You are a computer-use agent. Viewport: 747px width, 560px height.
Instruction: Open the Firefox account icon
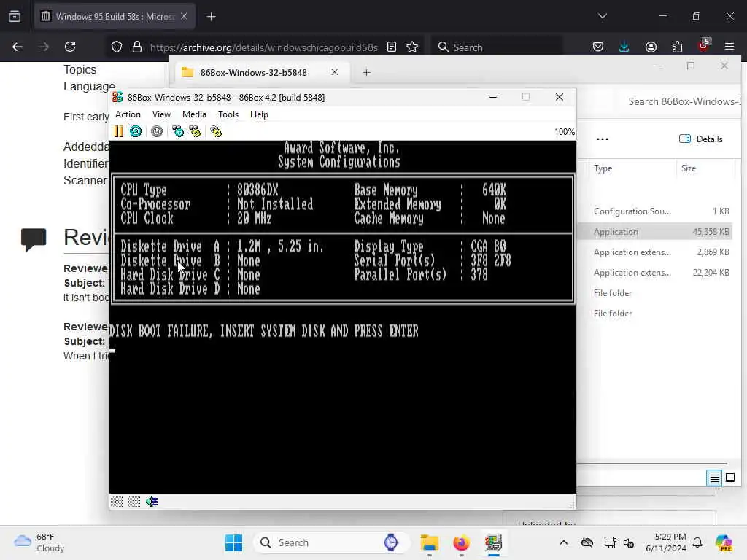coord(651,47)
